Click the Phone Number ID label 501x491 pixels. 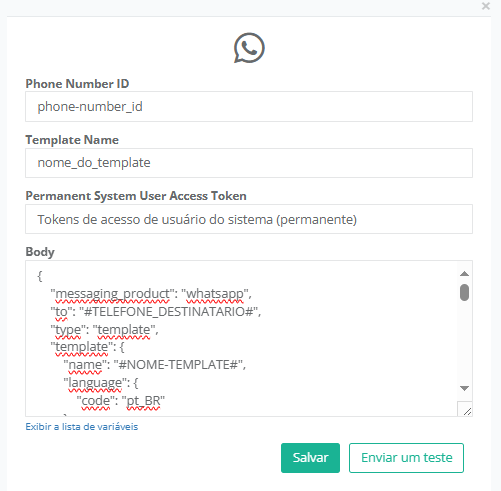(77, 84)
